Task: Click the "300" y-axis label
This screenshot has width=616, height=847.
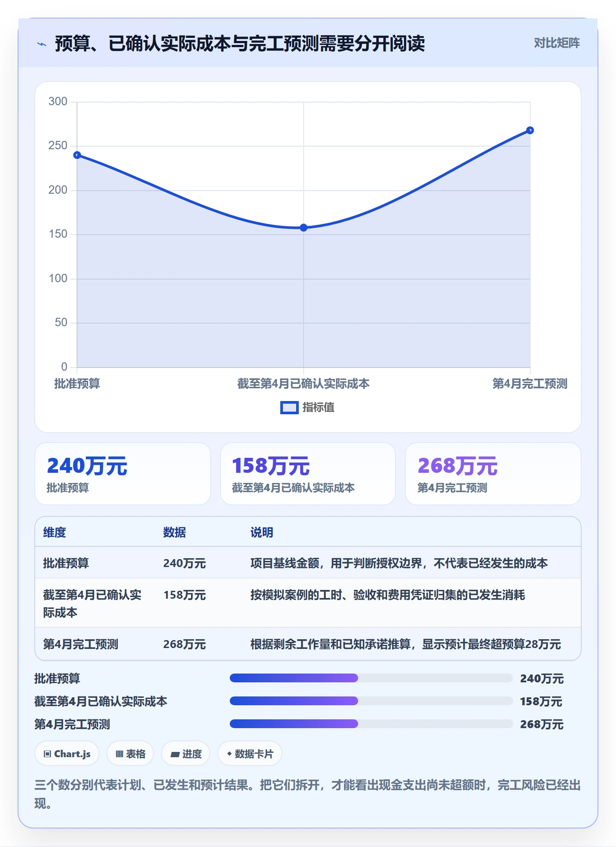Action: [58, 102]
